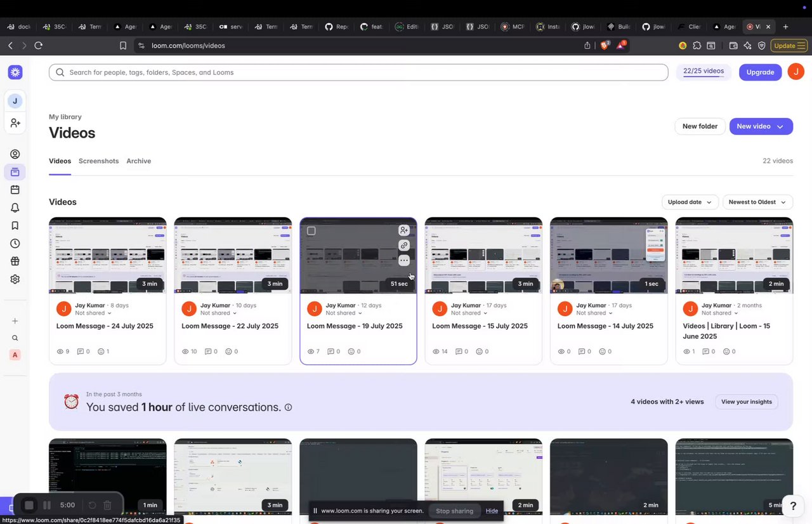Open Not shared dropdown for 24 July video
812x524 pixels.
coord(93,313)
